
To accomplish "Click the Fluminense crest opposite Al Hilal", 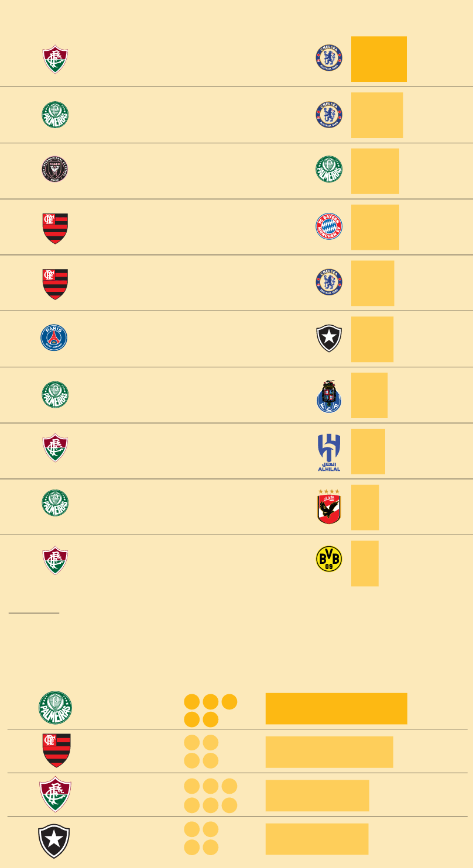I will coord(55,447).
